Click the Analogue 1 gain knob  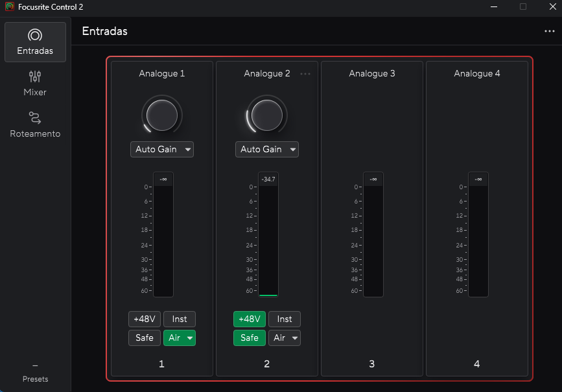162,115
